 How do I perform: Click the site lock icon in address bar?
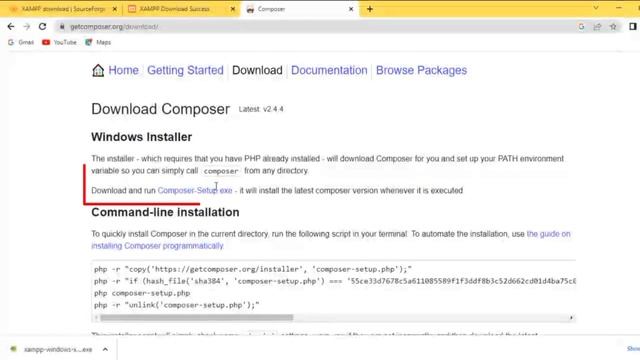point(62,27)
